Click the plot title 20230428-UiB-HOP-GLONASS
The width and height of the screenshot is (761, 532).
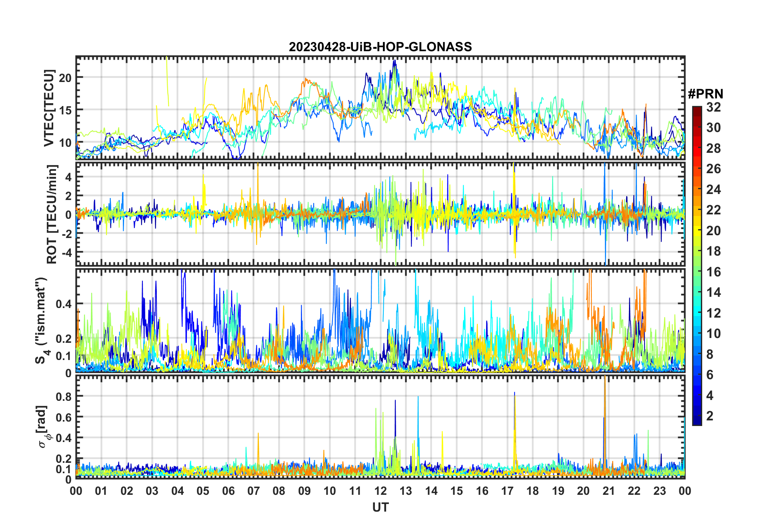tap(380, 47)
